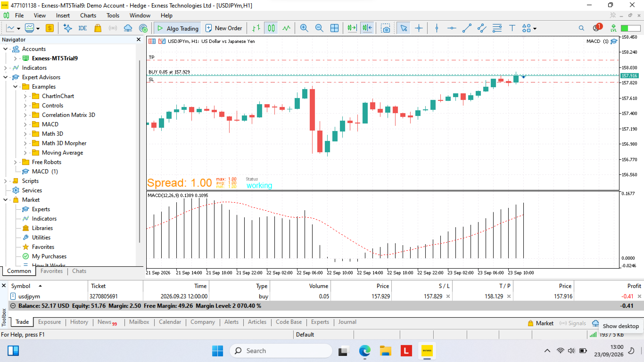Click the New Order button

click(223, 28)
